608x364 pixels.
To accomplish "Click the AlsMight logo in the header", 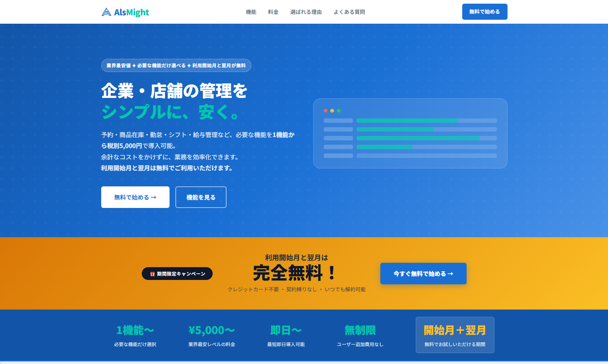I will [125, 12].
